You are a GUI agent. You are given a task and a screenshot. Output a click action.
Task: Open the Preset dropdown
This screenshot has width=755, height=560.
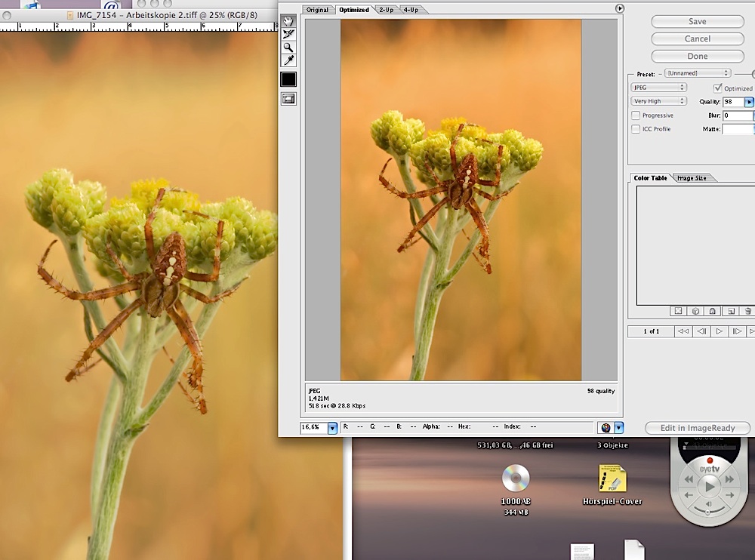698,73
